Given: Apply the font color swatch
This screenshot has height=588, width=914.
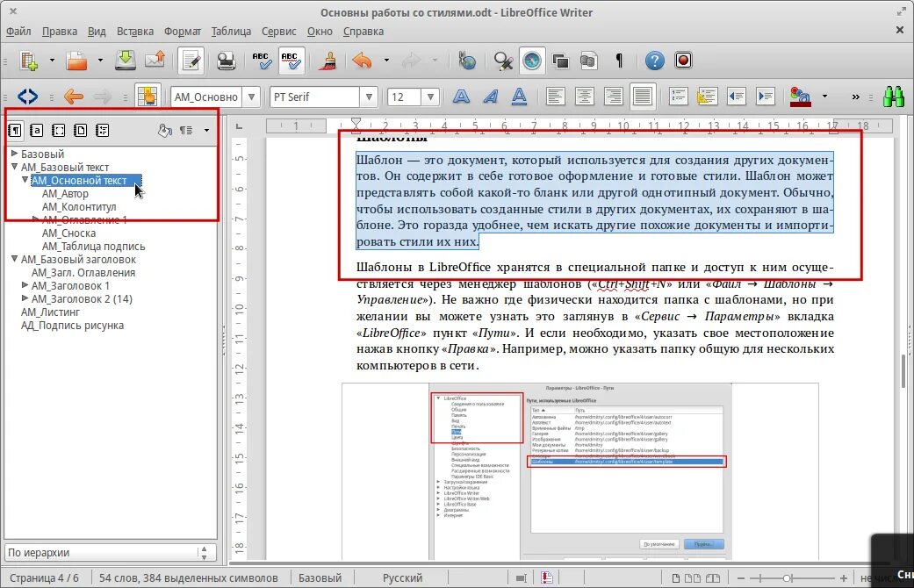Looking at the screenshot, I should tap(801, 97).
